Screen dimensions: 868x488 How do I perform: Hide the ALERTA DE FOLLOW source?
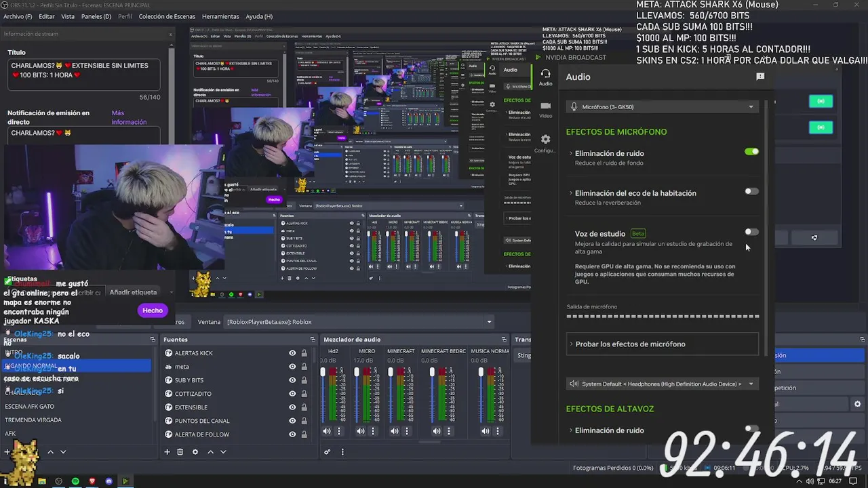click(292, 434)
